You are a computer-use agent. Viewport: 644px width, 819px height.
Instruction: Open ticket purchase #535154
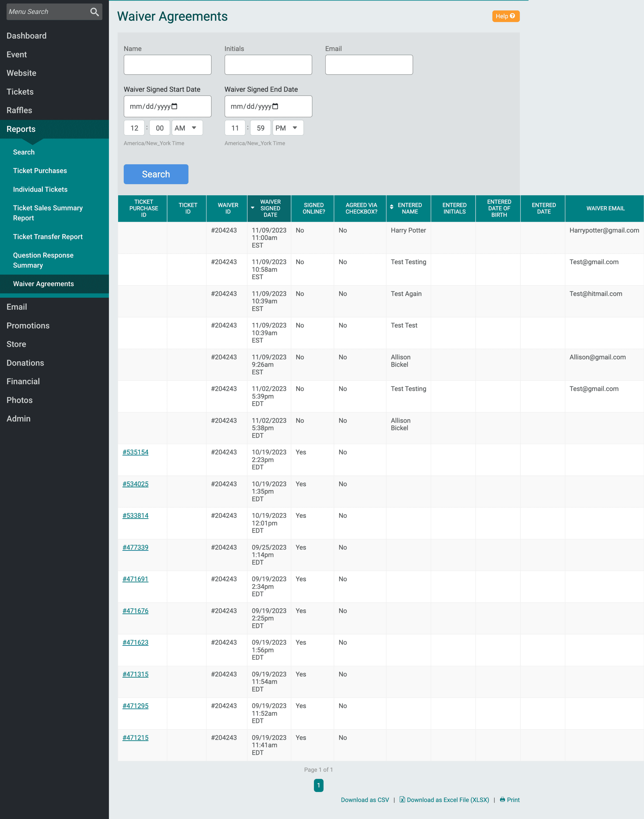point(135,452)
